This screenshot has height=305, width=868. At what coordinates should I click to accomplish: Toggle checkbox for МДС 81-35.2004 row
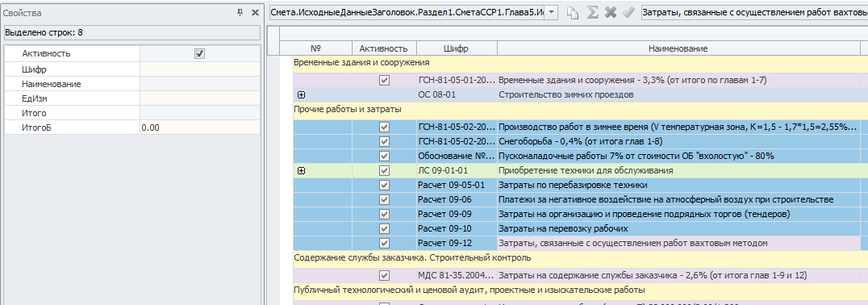[x=384, y=275]
